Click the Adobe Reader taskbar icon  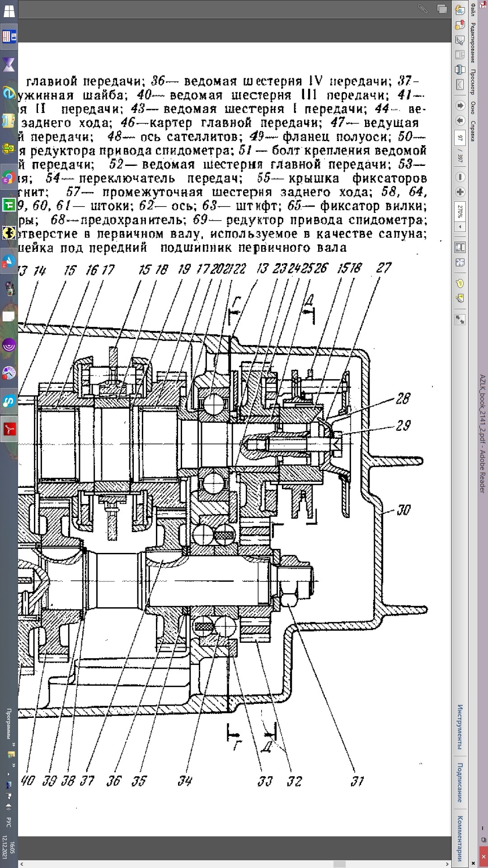[x=9, y=429]
